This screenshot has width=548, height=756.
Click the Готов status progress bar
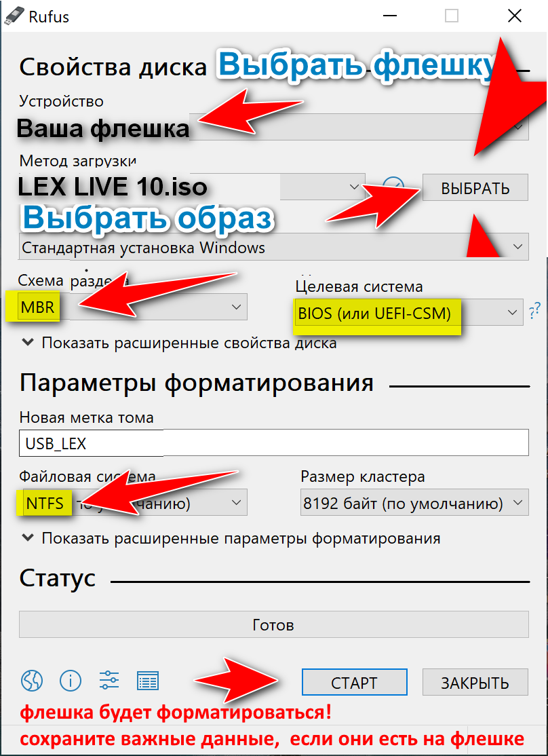pos(274,624)
